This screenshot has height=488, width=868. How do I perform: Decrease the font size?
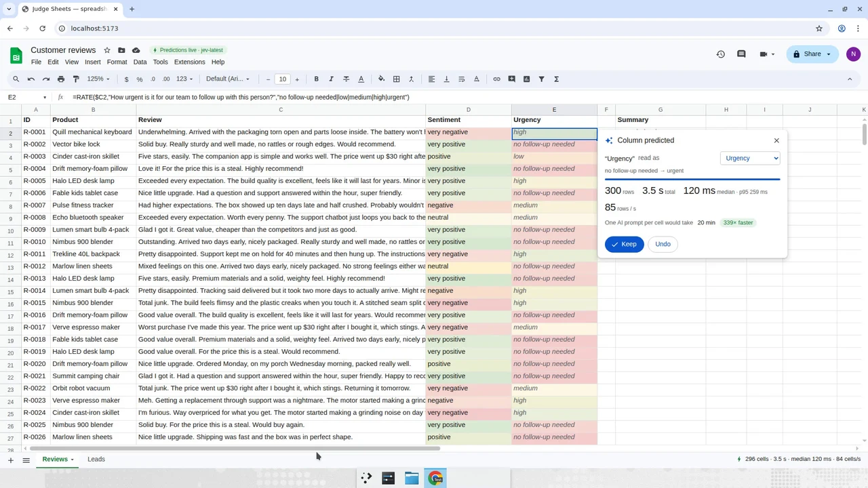click(x=269, y=79)
